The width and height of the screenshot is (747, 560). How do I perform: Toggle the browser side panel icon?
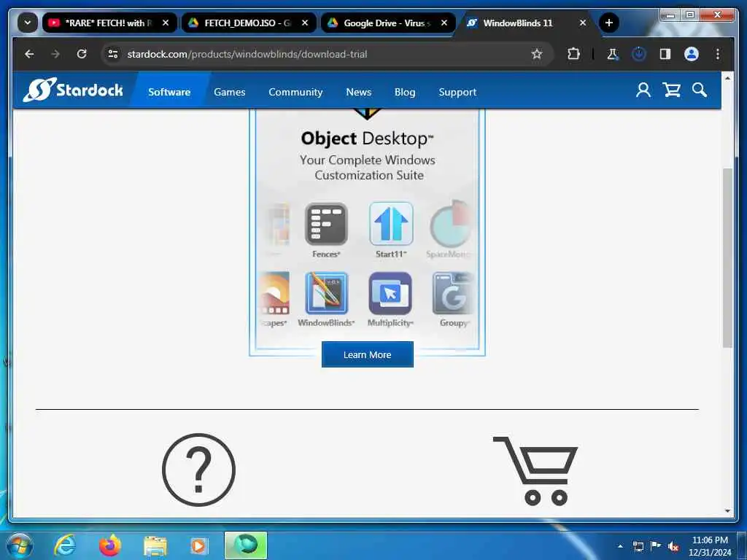pyautogui.click(x=665, y=54)
